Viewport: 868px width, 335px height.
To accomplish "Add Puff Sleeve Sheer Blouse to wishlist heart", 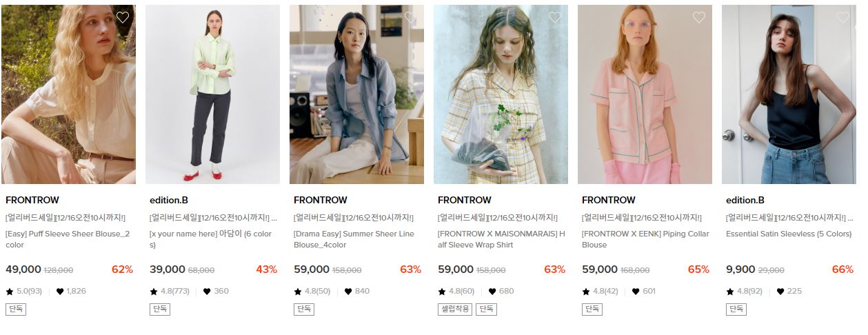I will tap(123, 18).
